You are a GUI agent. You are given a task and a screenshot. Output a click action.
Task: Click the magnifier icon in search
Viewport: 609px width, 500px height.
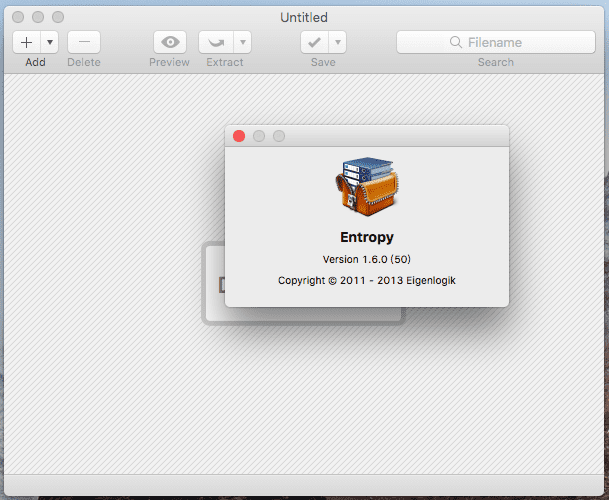click(456, 42)
